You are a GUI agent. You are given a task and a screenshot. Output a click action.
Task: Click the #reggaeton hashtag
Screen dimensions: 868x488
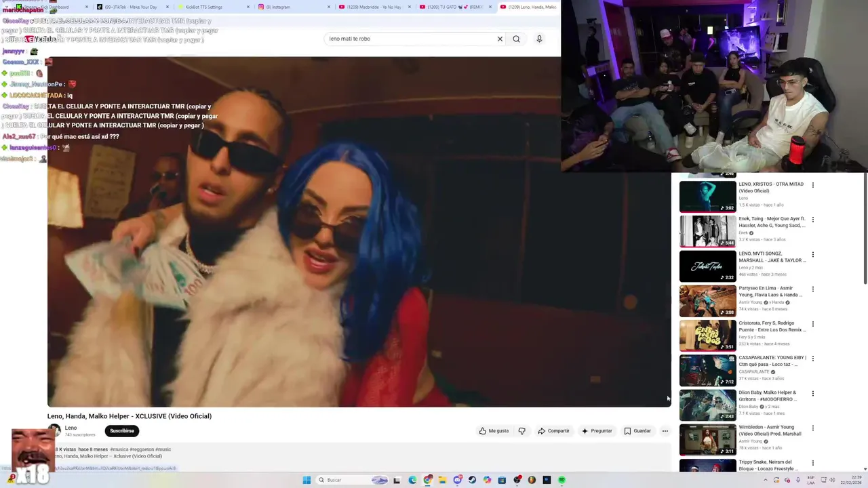pyautogui.click(x=141, y=449)
